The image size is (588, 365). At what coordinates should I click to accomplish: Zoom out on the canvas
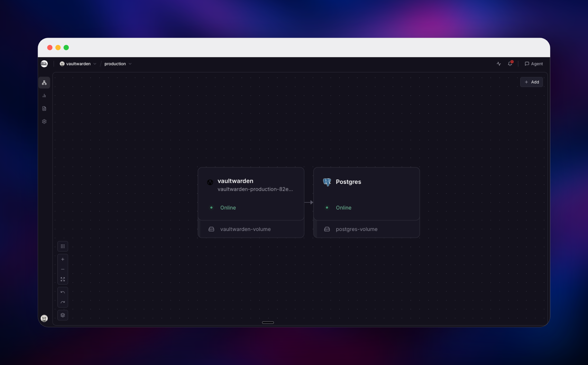tap(63, 269)
